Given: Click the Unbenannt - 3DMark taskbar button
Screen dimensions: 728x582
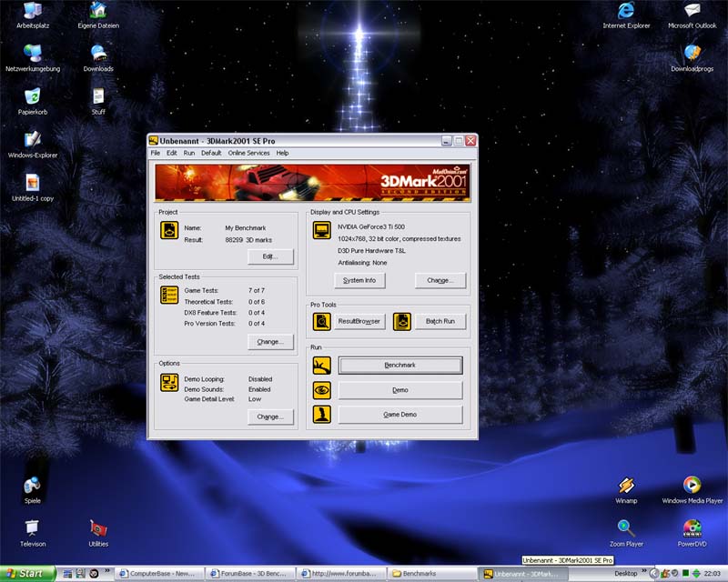Looking at the screenshot, I should pyautogui.click(x=522, y=574).
